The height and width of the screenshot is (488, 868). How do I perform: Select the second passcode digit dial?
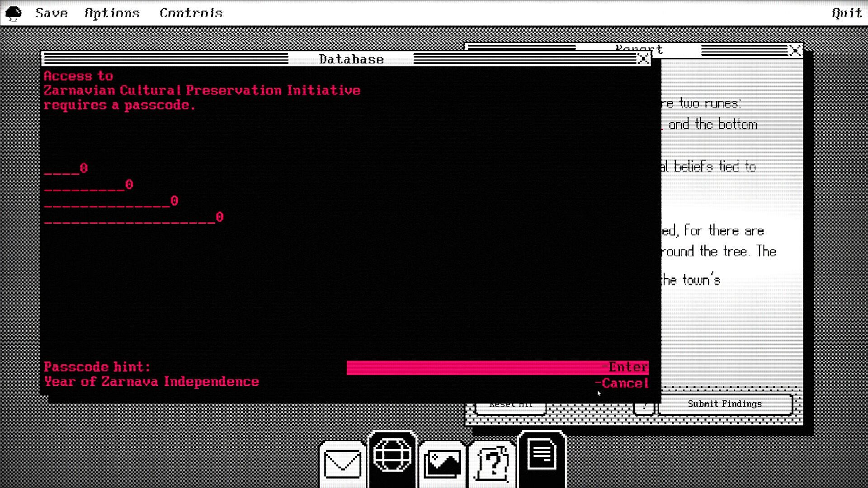129,184
